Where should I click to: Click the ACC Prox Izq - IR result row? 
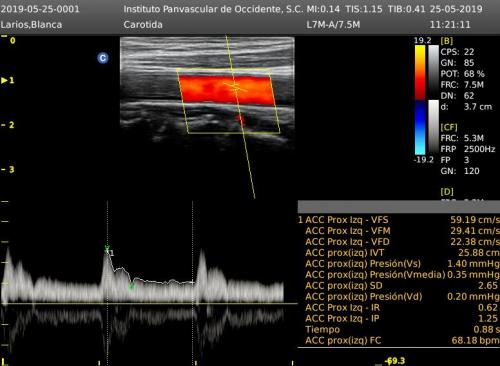click(x=399, y=308)
